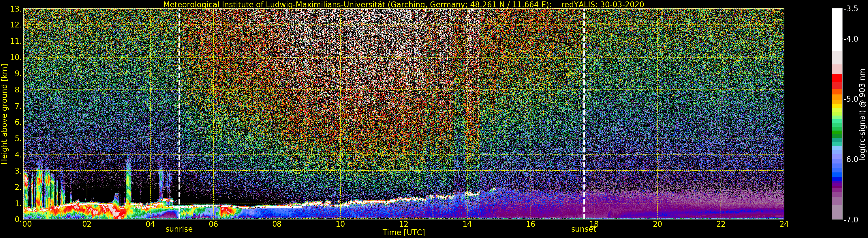Click the bright red band in the colorbar
Screen dimensions: 868x238
coord(837,78)
